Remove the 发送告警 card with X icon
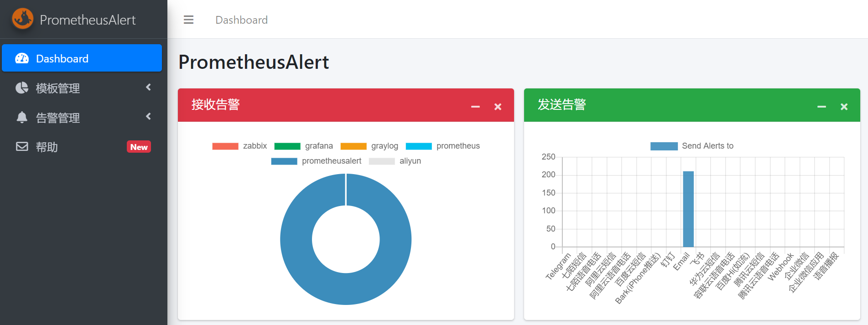Viewport: 868px width, 325px height. (844, 107)
